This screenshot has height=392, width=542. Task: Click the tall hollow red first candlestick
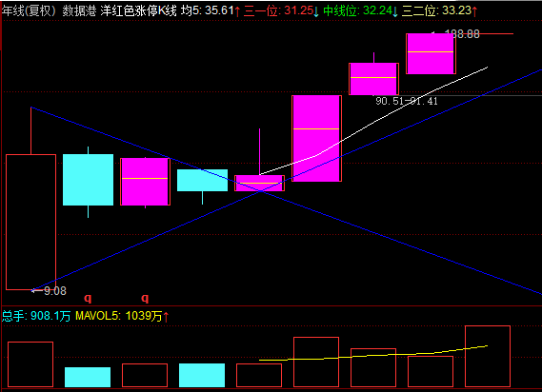31,222
